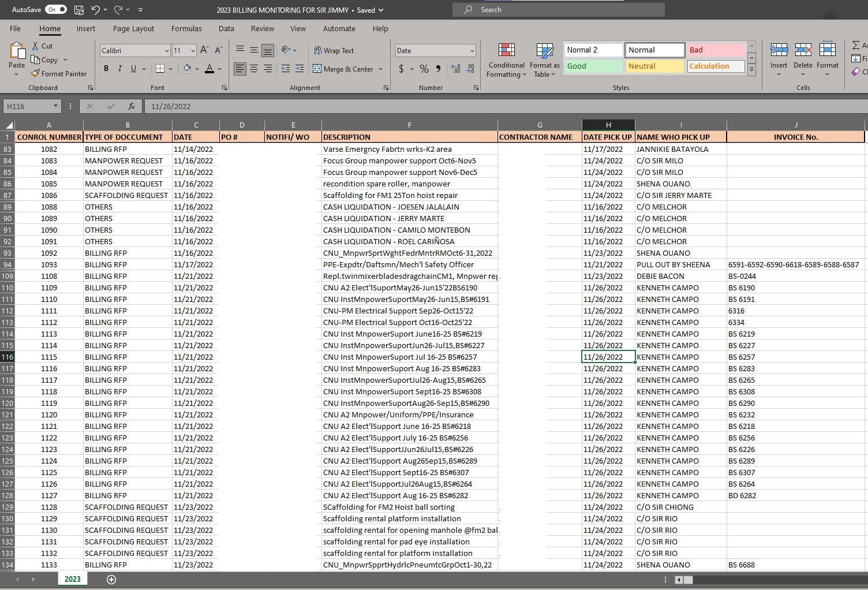The height and width of the screenshot is (590, 868).
Task: Open the Review tab
Action: point(263,28)
